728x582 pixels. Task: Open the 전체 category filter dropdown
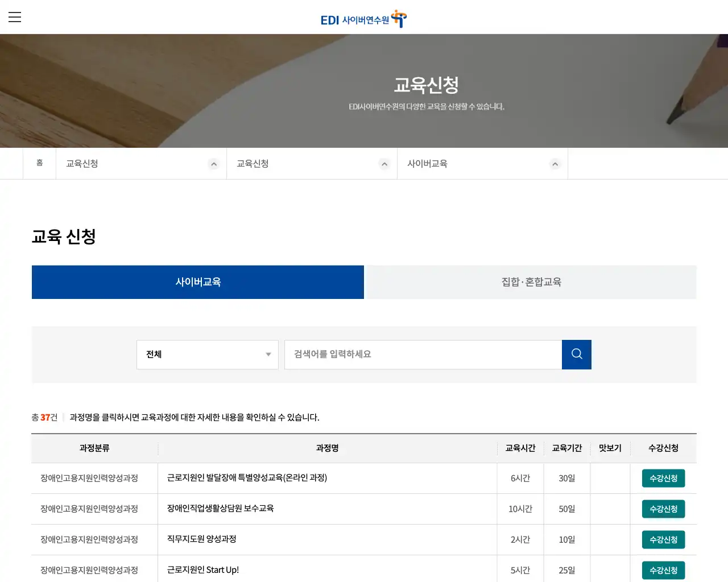[207, 354]
